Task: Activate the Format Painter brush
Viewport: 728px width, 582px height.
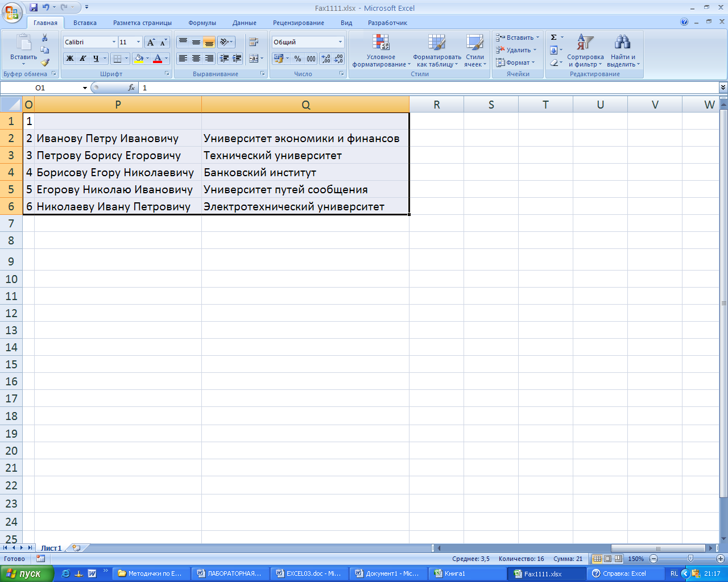Action: (45, 63)
